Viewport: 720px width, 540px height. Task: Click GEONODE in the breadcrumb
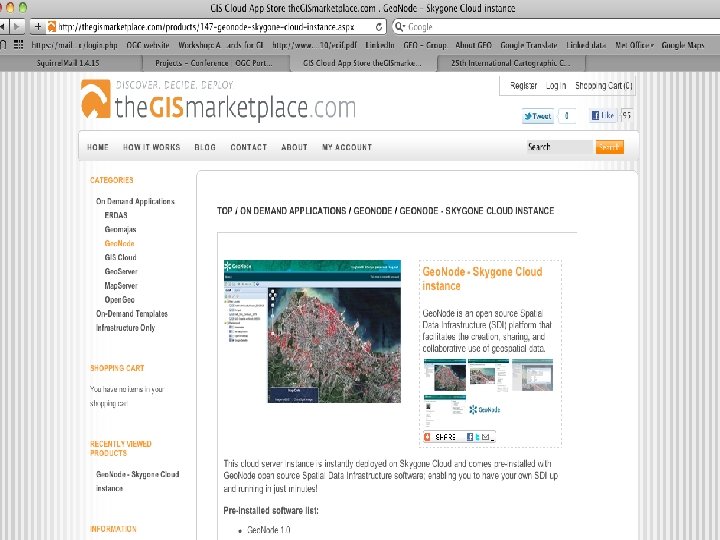[x=372, y=211]
